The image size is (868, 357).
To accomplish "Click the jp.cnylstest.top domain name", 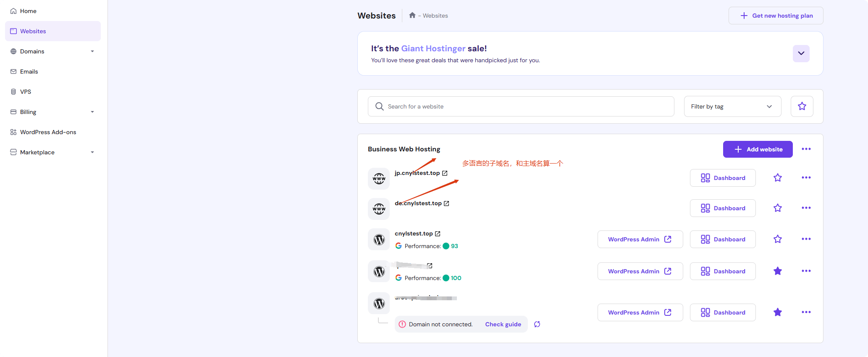I will [x=417, y=173].
